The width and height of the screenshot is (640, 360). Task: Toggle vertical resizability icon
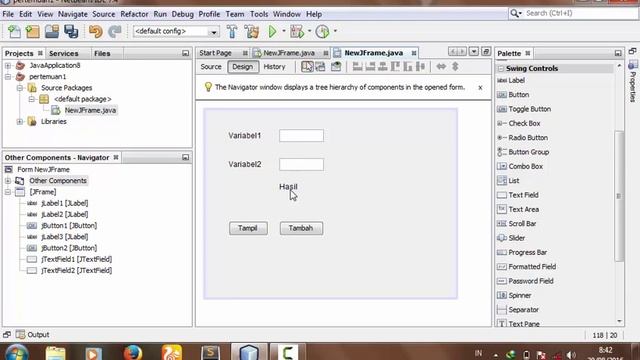(455, 67)
